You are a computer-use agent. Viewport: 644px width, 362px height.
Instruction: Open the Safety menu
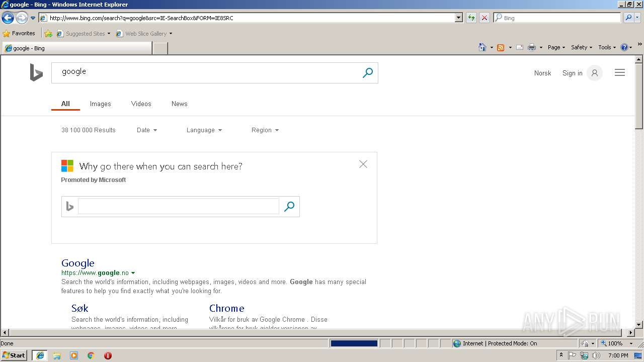[x=582, y=47]
